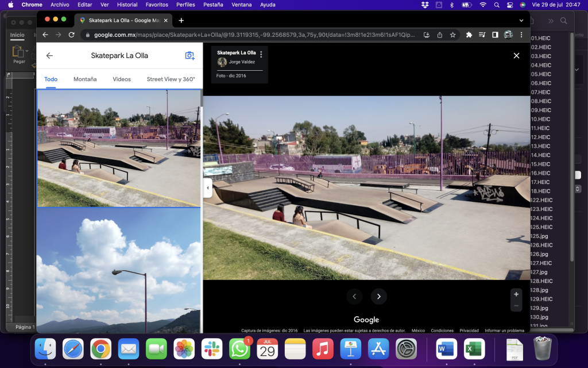Select the Street View y 360° tab
This screenshot has height=368, width=588.
[x=171, y=79]
